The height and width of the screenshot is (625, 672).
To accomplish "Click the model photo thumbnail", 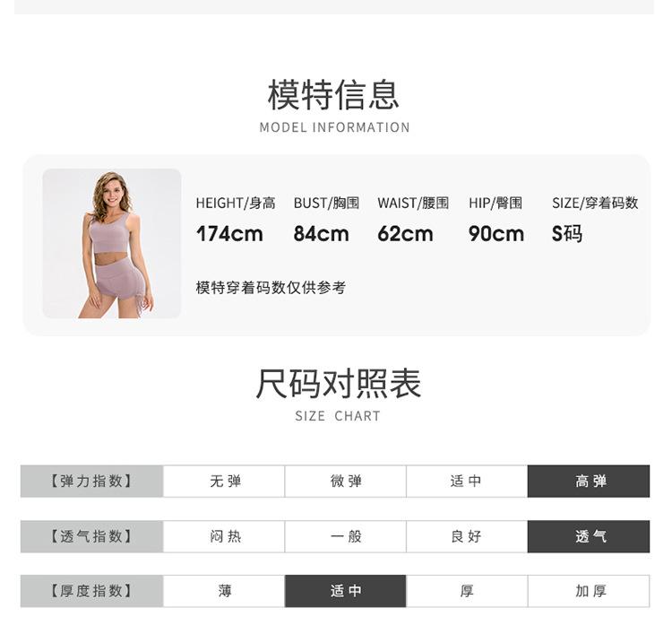I will [112, 244].
